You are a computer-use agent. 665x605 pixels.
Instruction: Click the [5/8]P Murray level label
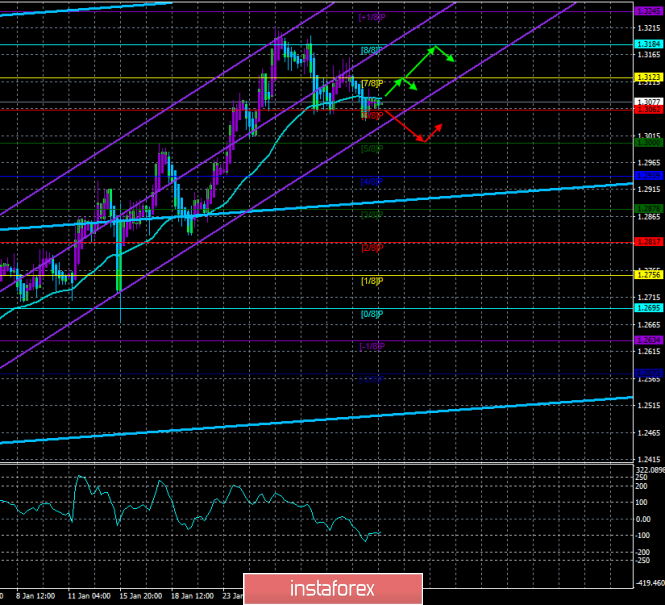click(x=372, y=149)
